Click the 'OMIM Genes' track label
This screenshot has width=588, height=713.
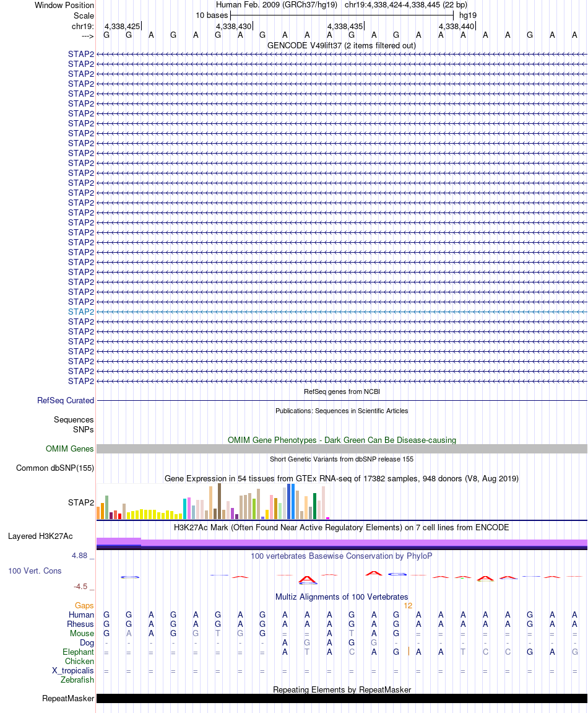click(x=69, y=449)
